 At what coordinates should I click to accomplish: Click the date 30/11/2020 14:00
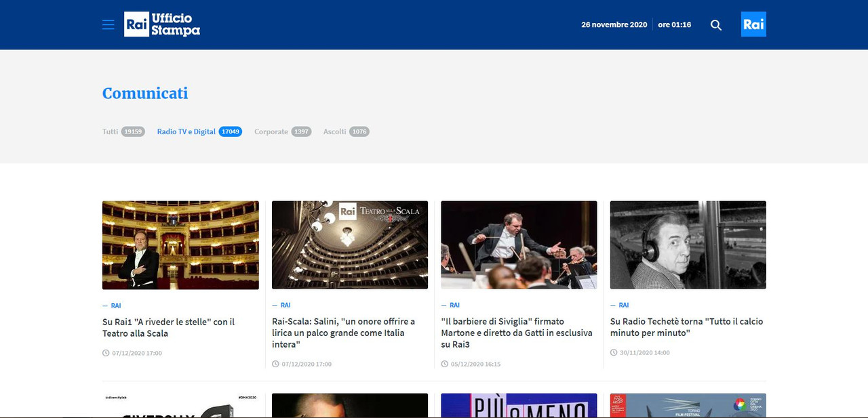pos(645,353)
